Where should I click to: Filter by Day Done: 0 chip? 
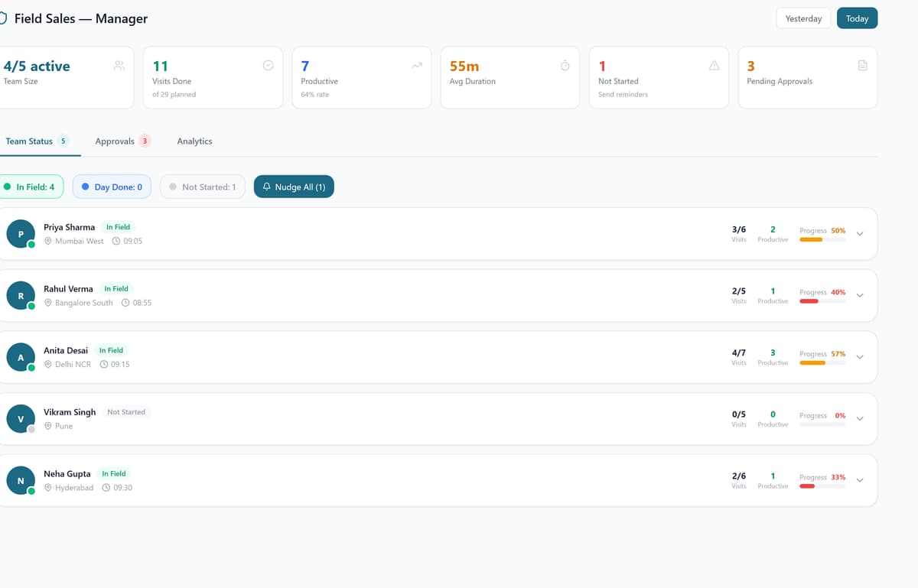(x=112, y=187)
